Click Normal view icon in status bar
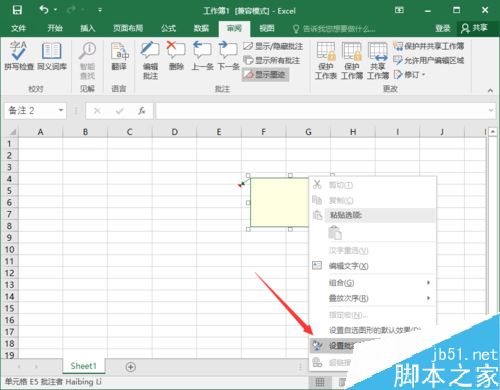The width and height of the screenshot is (500, 390). [320, 382]
